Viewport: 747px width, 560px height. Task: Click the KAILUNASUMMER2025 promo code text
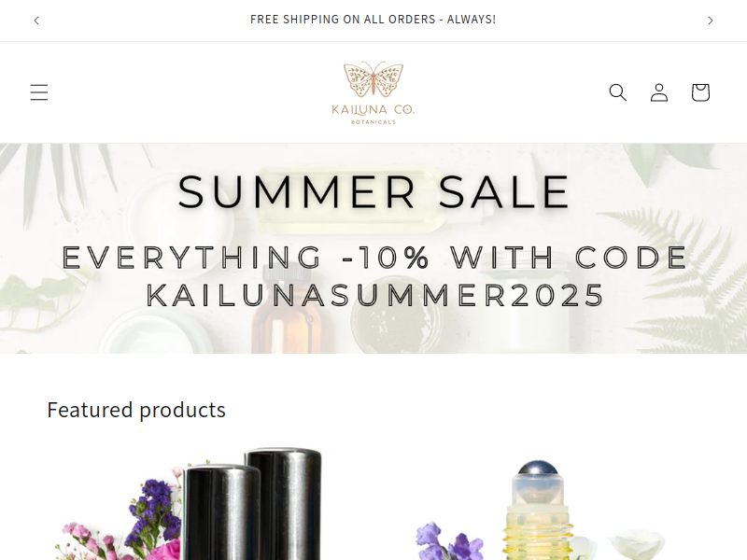(x=375, y=295)
